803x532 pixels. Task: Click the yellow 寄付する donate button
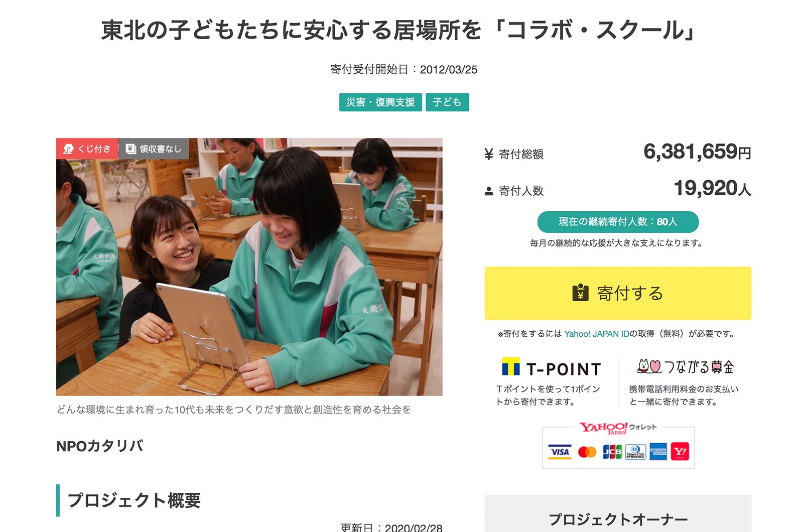(x=618, y=293)
